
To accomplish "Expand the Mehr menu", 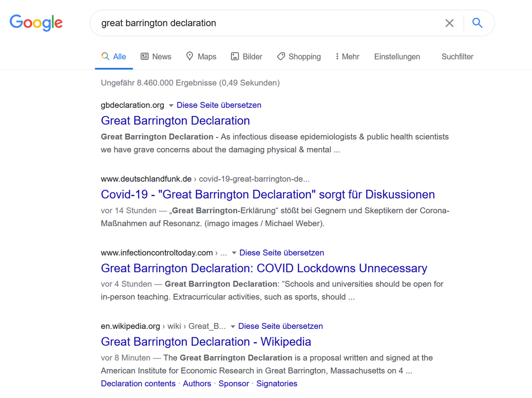I will 348,56.
